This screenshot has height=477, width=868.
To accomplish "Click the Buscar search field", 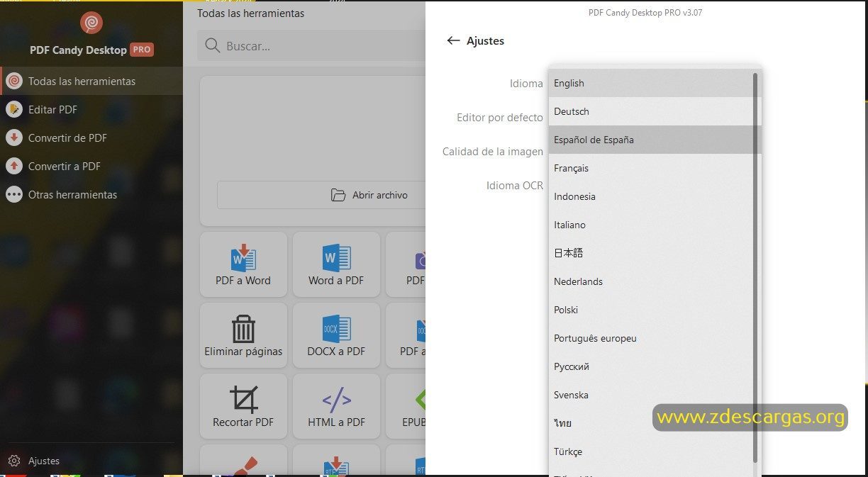I will (312, 46).
